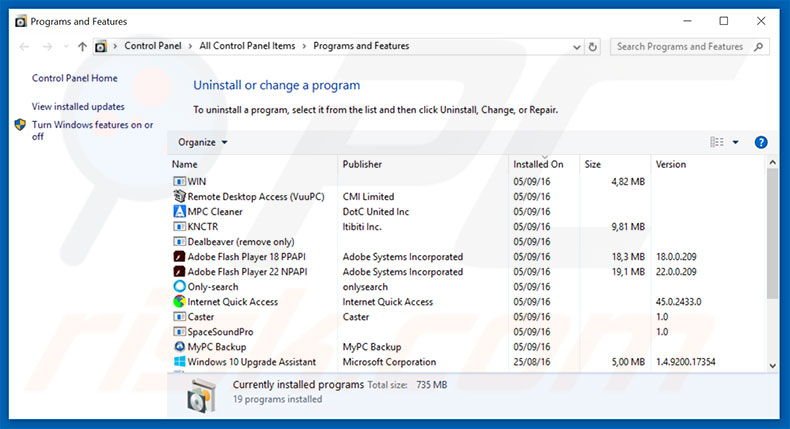Screen dimensions: 790x429
Task: Click the installed programs icon in details pane
Action: [x=201, y=396]
